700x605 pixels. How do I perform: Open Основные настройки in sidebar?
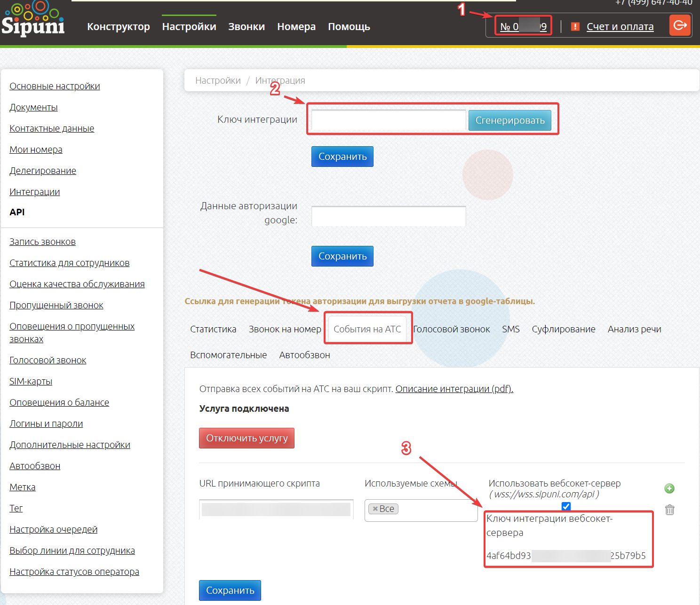(x=55, y=86)
